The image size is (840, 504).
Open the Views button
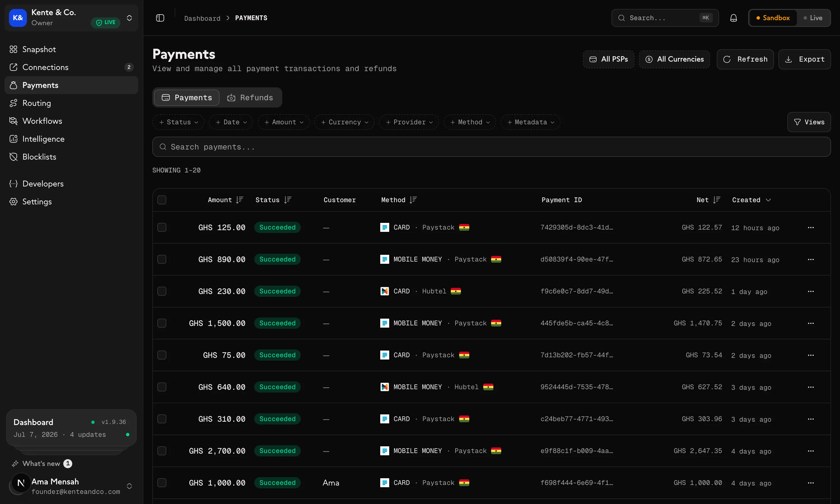tap(809, 122)
